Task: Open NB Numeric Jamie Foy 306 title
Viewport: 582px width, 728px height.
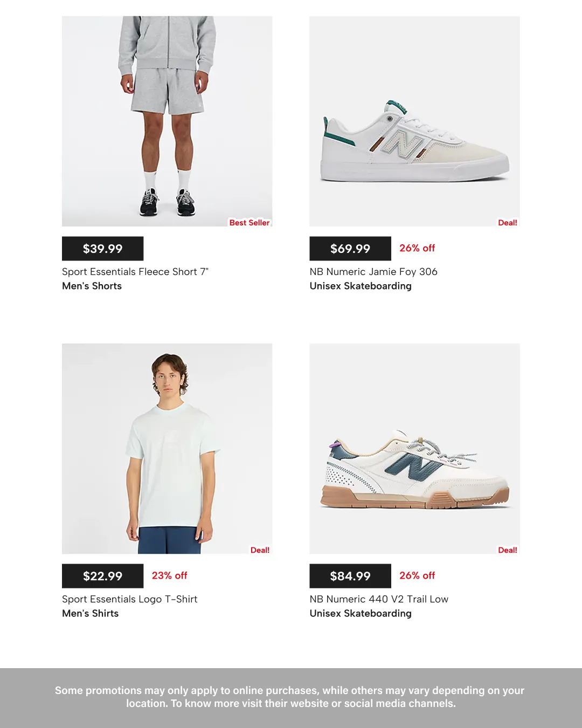Action: [x=373, y=272]
